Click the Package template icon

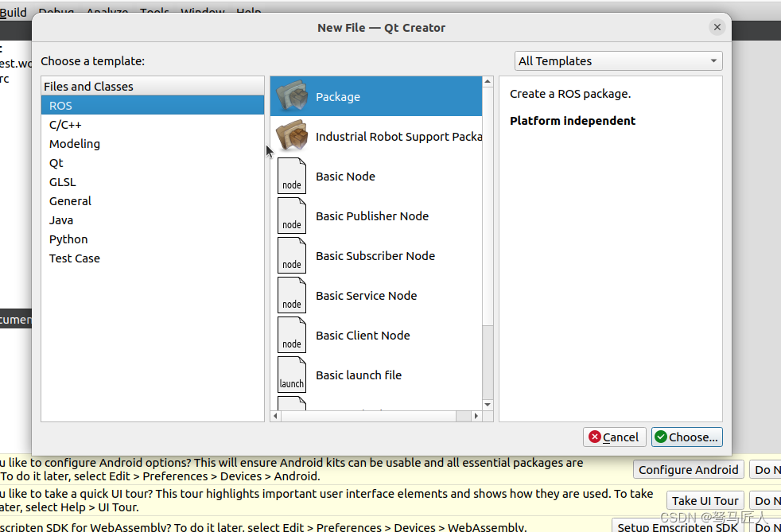tap(292, 95)
